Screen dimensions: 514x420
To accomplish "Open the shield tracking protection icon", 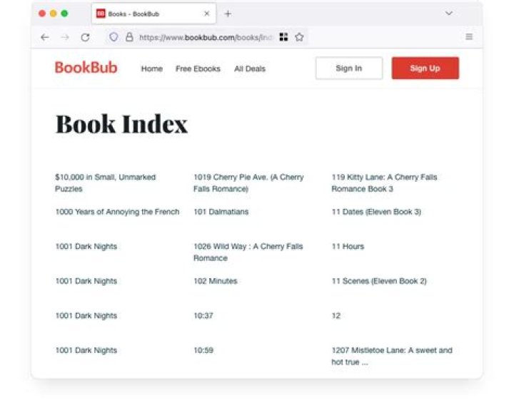I will coord(114,37).
